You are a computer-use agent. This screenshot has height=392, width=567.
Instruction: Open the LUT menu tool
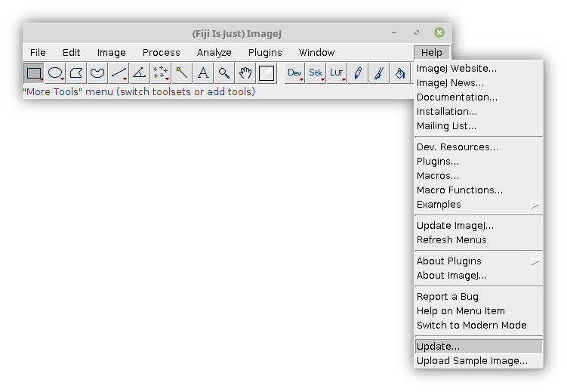click(x=337, y=73)
